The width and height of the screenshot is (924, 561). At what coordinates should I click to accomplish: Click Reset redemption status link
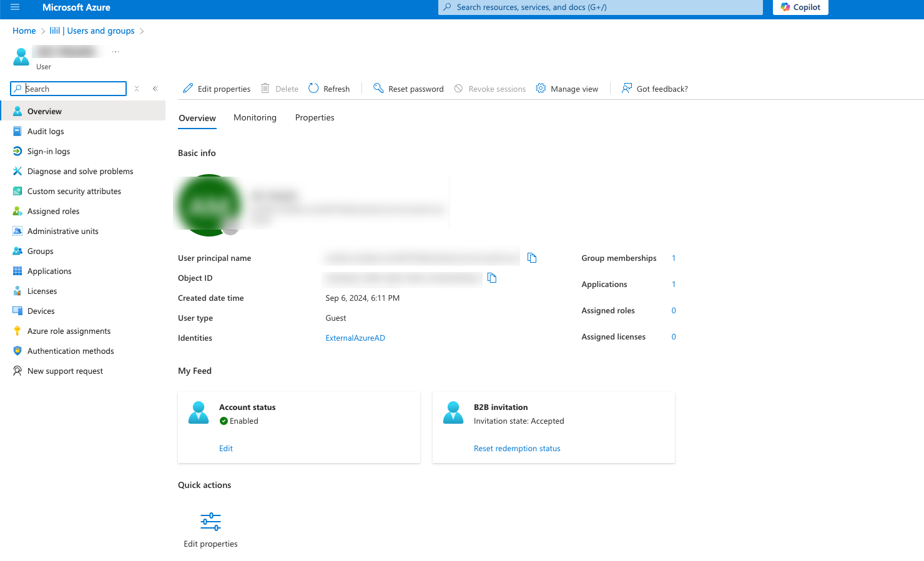click(x=517, y=449)
